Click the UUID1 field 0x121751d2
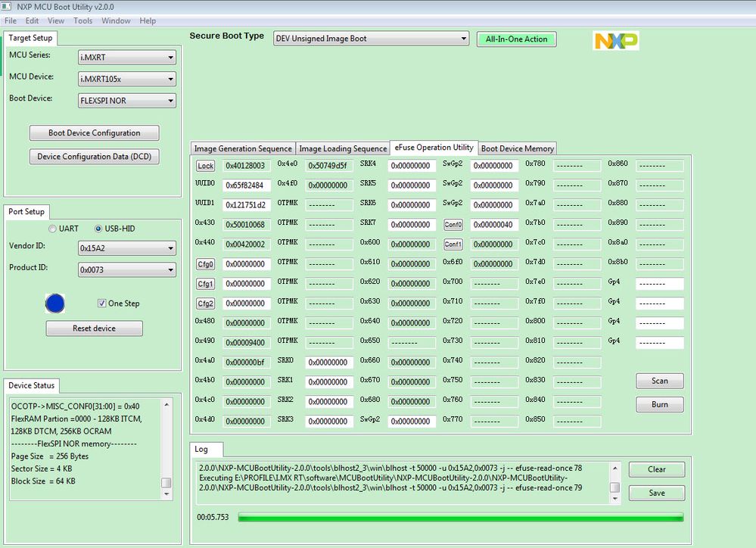Image resolution: width=756 pixels, height=548 pixels. [x=247, y=205]
